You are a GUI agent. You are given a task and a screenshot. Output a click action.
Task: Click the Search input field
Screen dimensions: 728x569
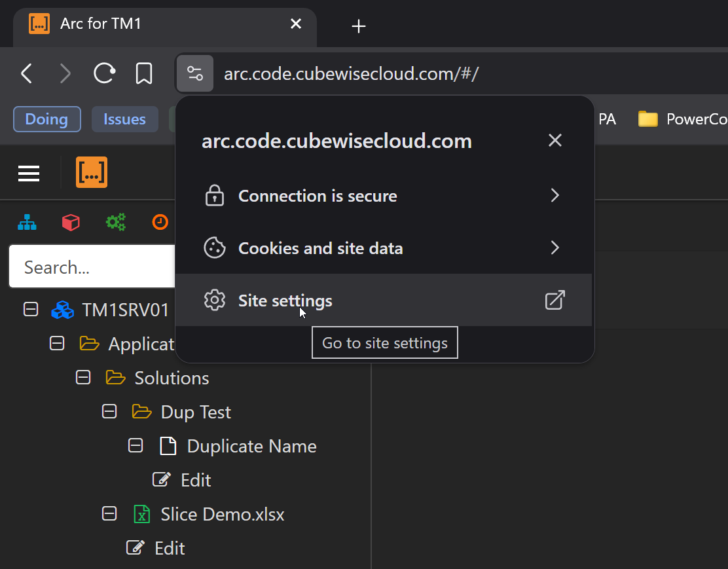click(x=92, y=267)
